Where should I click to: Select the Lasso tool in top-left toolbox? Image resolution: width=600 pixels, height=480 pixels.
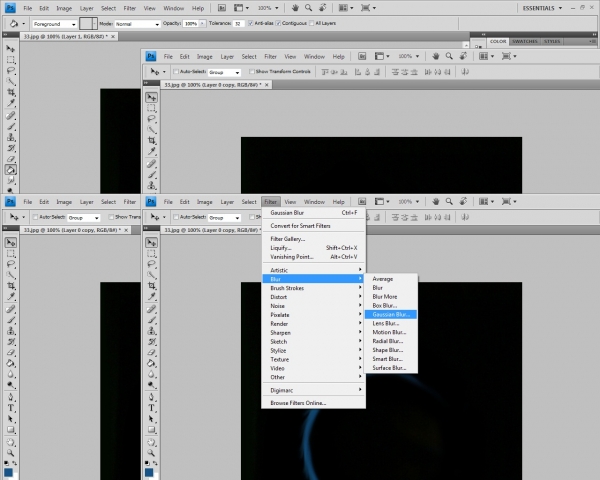tap(11, 70)
